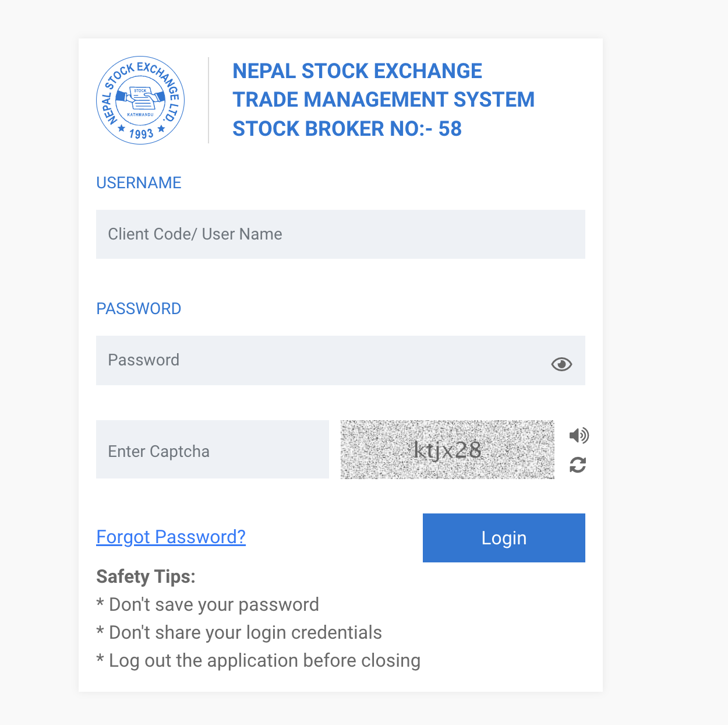Click the vertical divider beside the logo
The width and height of the screenshot is (728, 725).
208,100
